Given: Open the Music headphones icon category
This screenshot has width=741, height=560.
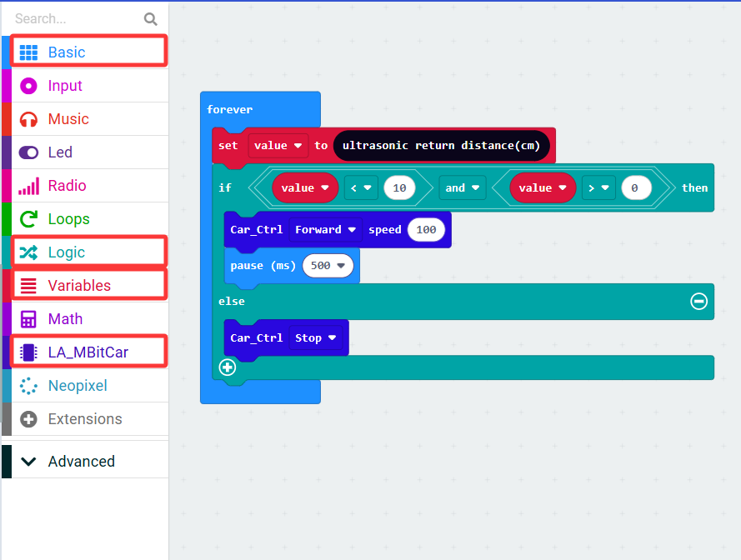Looking at the screenshot, I should 28,119.
